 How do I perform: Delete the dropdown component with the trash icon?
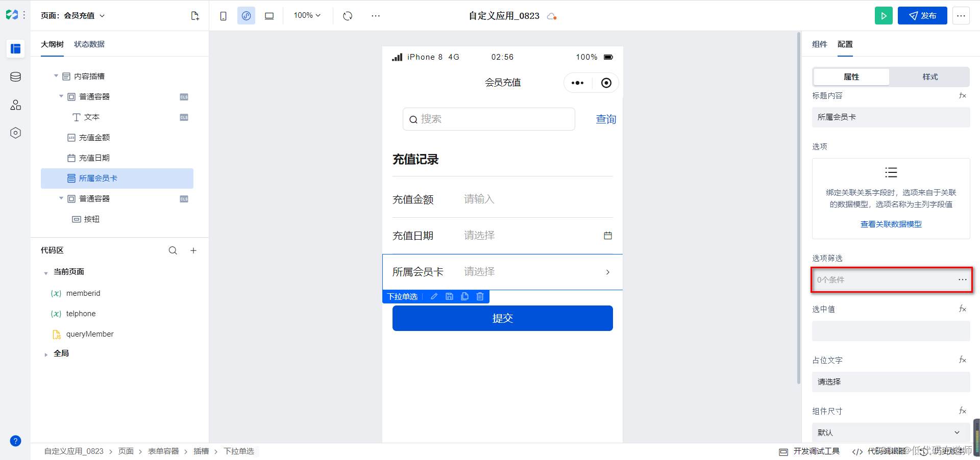point(480,296)
